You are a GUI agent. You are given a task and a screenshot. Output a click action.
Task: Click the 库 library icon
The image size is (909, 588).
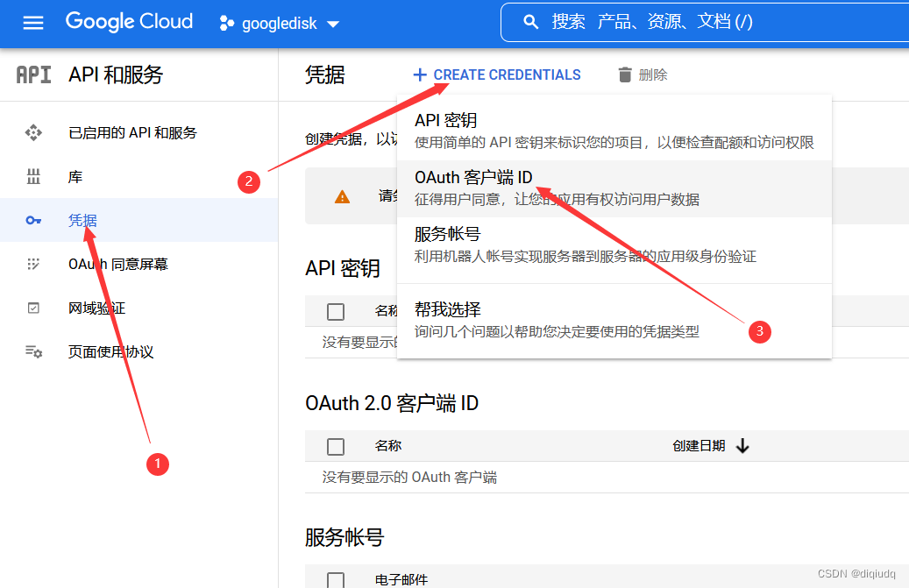point(33,177)
